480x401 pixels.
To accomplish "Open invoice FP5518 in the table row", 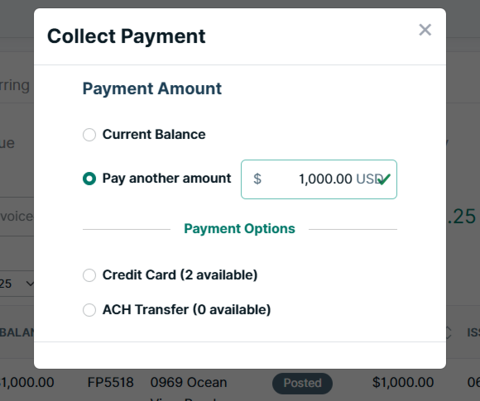I will (x=110, y=382).
